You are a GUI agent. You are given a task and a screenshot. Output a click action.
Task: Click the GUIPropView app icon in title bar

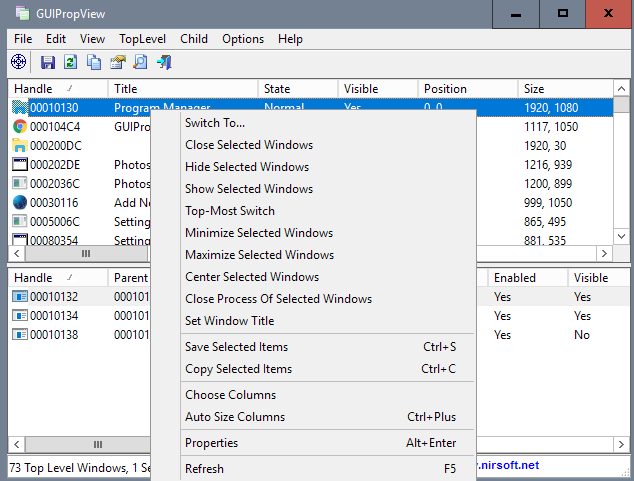(23, 13)
